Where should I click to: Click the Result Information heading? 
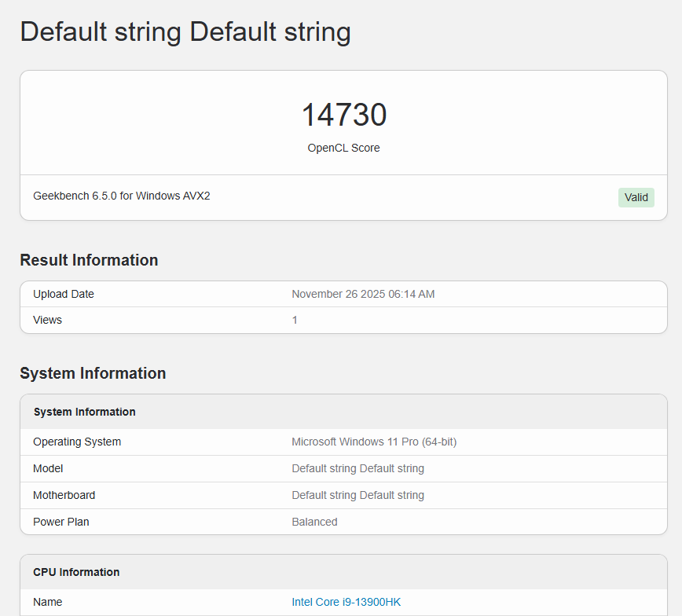89,260
